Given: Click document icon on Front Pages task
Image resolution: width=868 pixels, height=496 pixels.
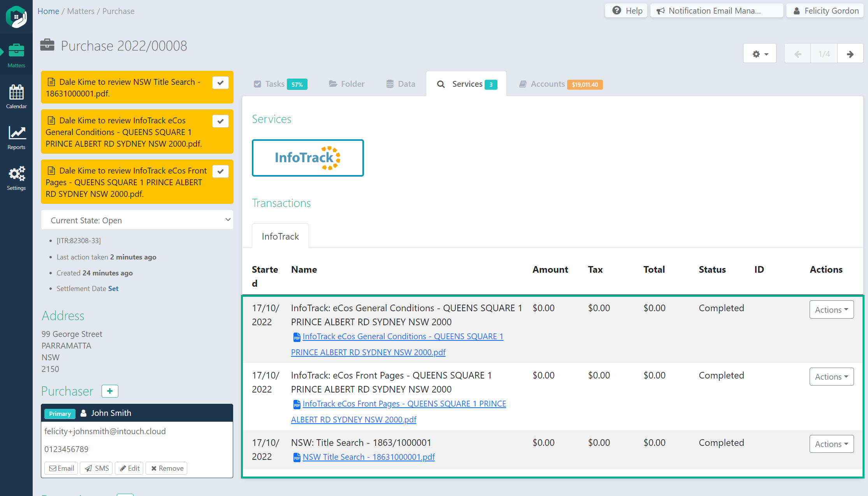Looking at the screenshot, I should [x=51, y=170].
